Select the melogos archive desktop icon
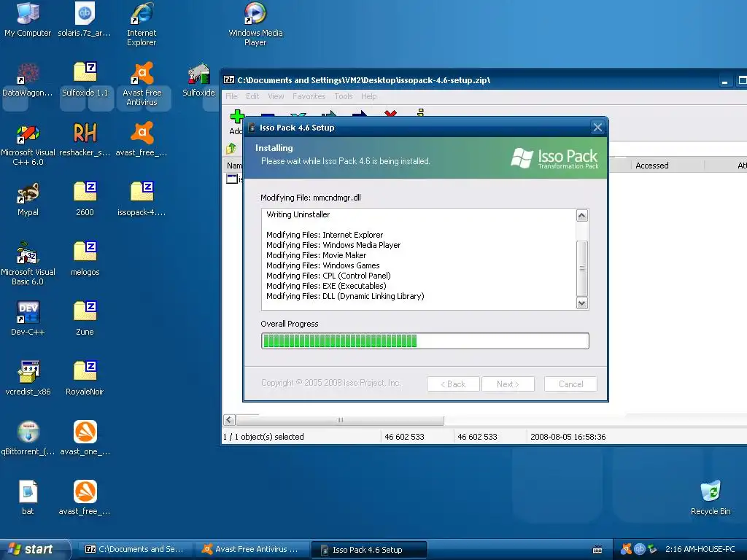The image size is (747, 560). click(85, 259)
